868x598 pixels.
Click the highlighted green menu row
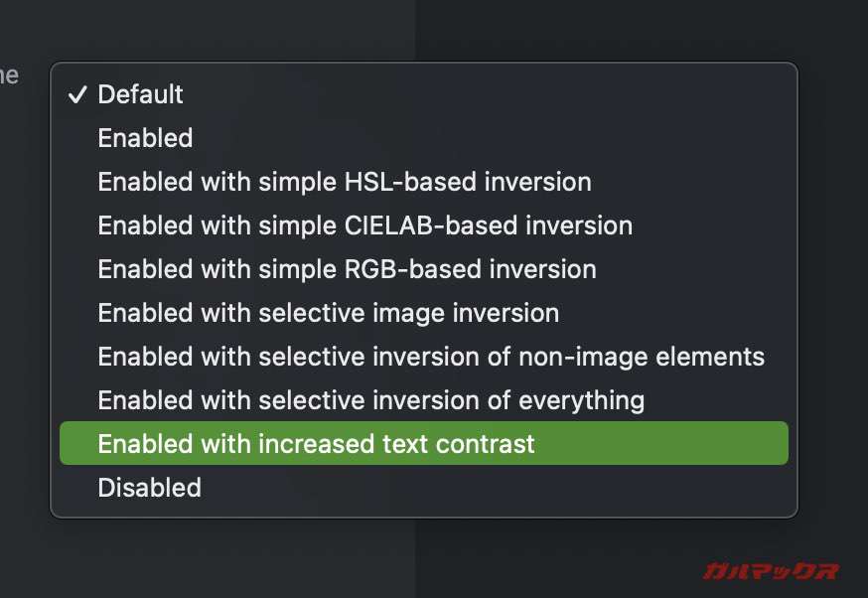(423, 443)
